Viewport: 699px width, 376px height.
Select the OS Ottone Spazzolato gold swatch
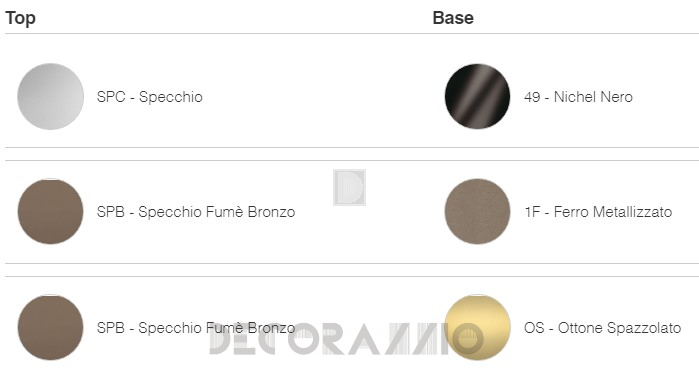(477, 327)
